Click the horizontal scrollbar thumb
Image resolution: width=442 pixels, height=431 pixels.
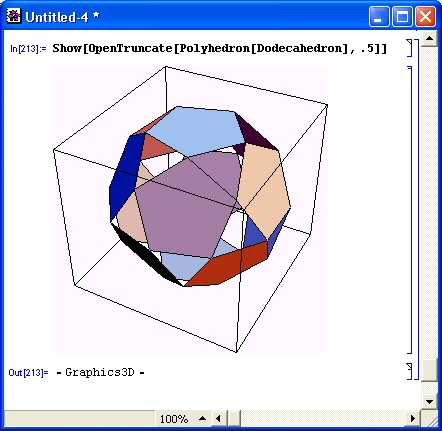(x=234, y=418)
